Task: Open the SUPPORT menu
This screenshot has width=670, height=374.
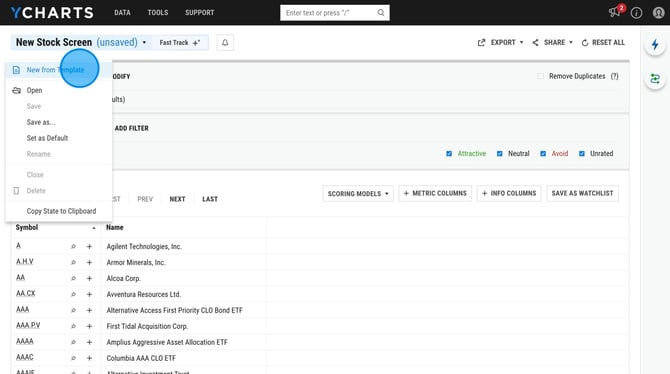Action: tap(200, 13)
